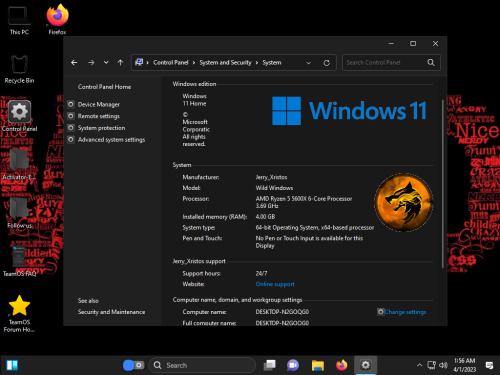
Task: Select the 4.00 GB installed memory value
Action: coord(265,217)
